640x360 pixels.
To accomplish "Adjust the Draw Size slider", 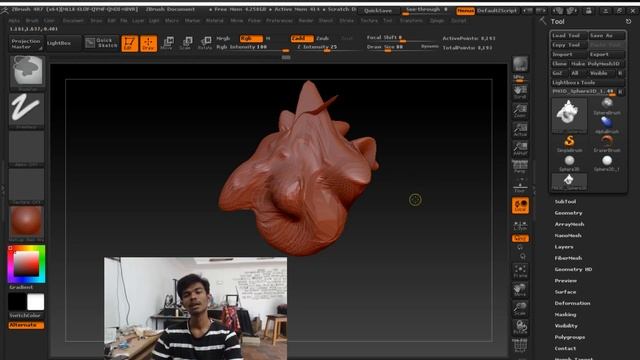I will (393, 47).
